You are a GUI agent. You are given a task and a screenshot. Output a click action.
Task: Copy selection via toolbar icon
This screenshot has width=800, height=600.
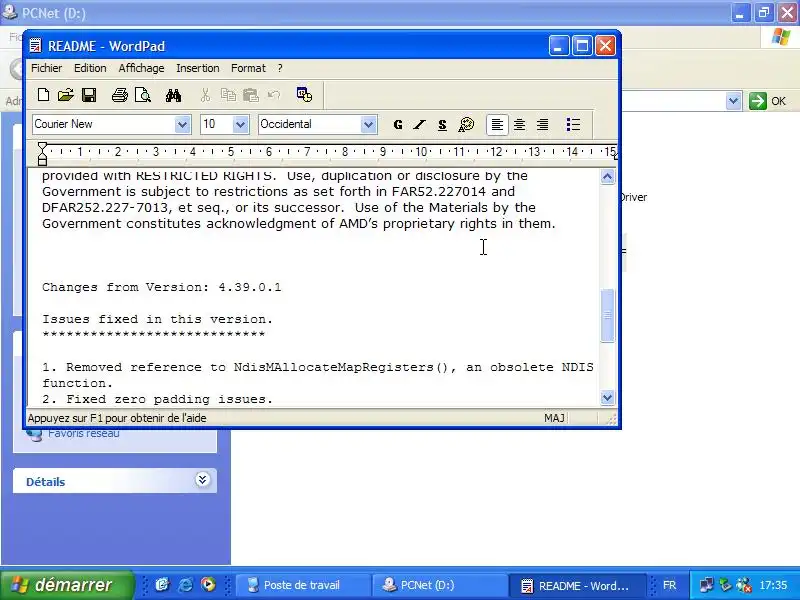click(228, 95)
